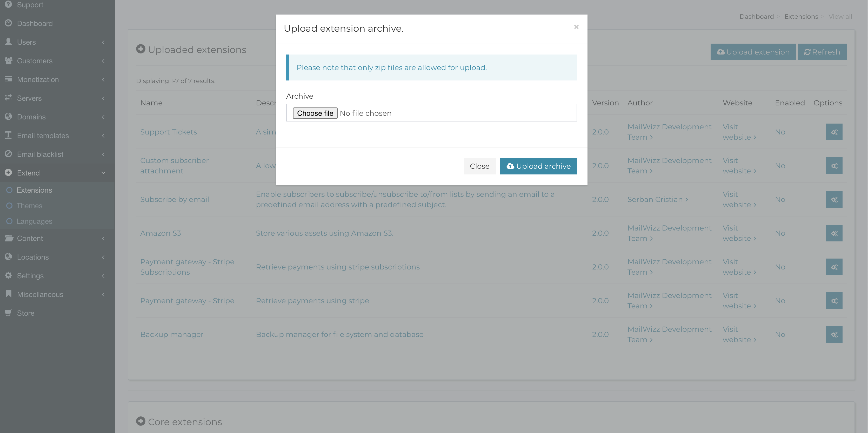This screenshot has height=433, width=868.
Task: Expand the Settings menu chevron
Action: (103, 276)
